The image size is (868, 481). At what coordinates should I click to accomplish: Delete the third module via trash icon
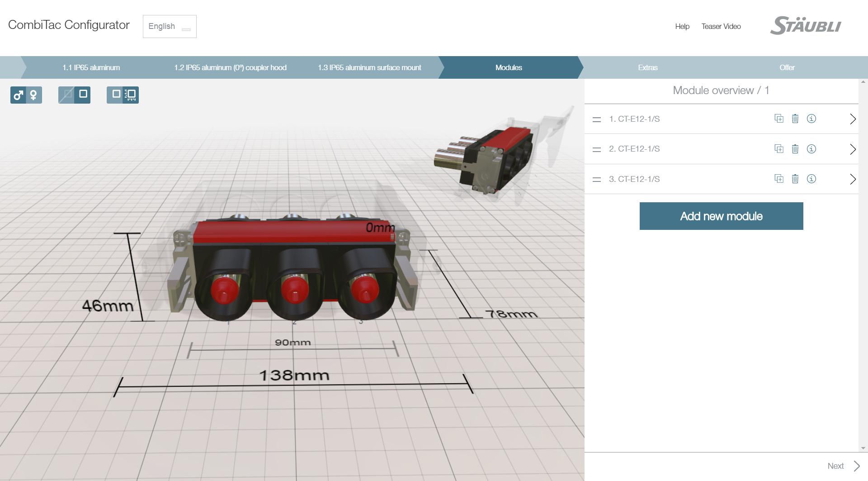coord(796,179)
